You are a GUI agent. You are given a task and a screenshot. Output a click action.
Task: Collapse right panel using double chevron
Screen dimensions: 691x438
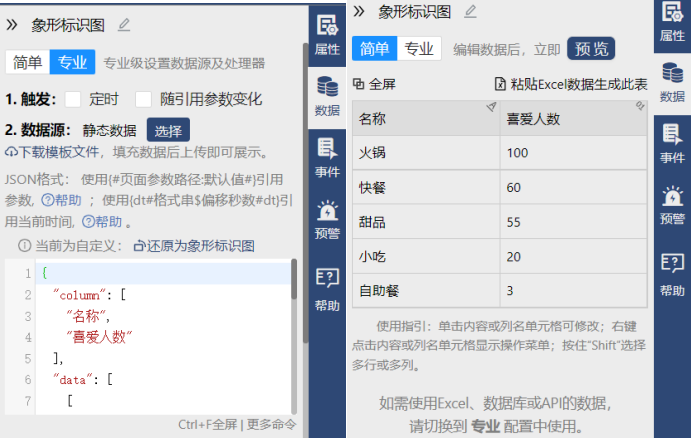(359, 11)
